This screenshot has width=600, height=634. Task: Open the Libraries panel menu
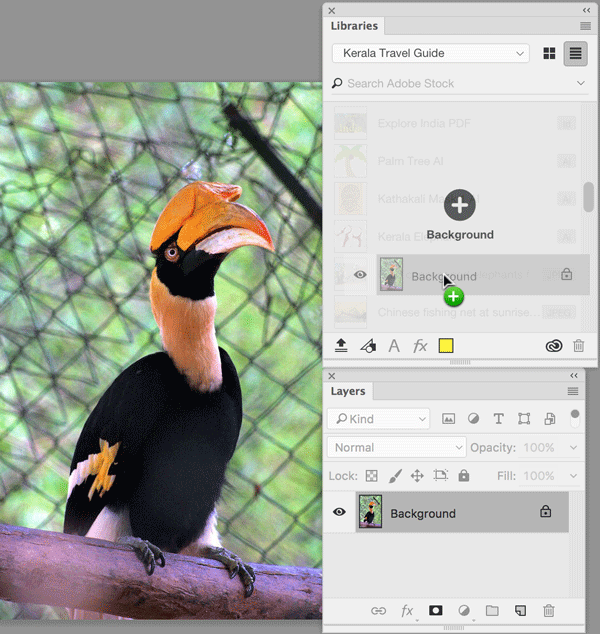point(585,26)
